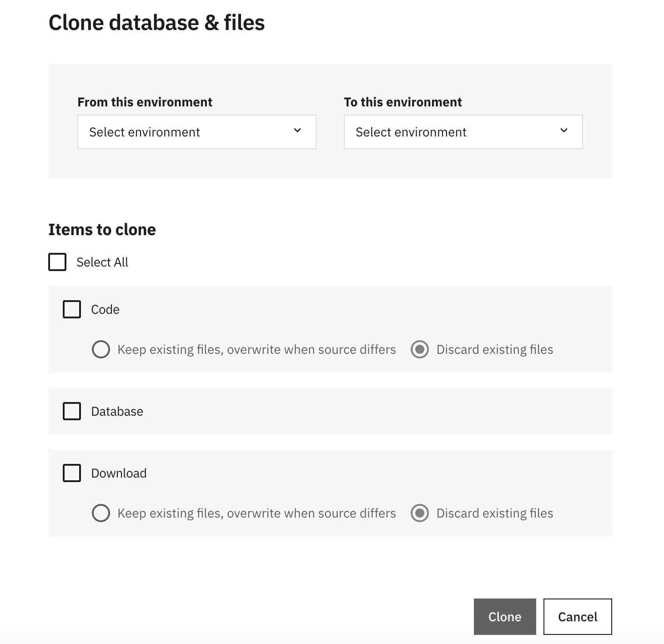Select the Keep existing files radio under Code
The width and height of the screenshot is (664, 644).
click(x=101, y=349)
